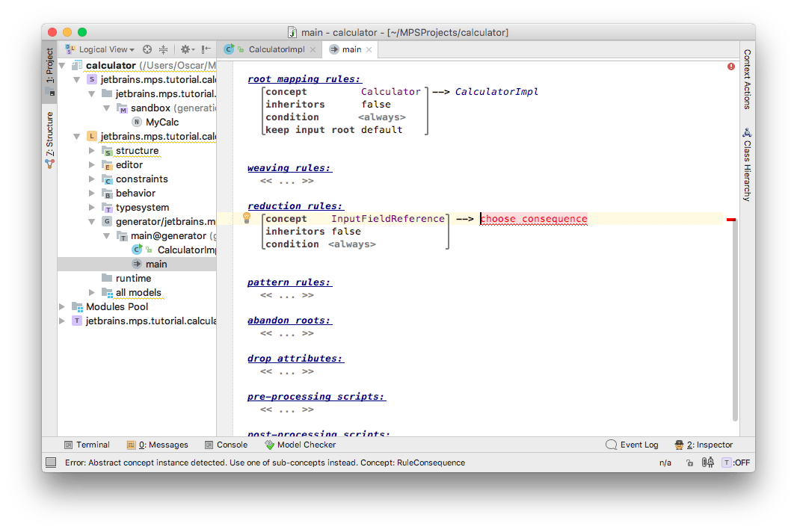Open the Model Checker tool tab

point(300,445)
